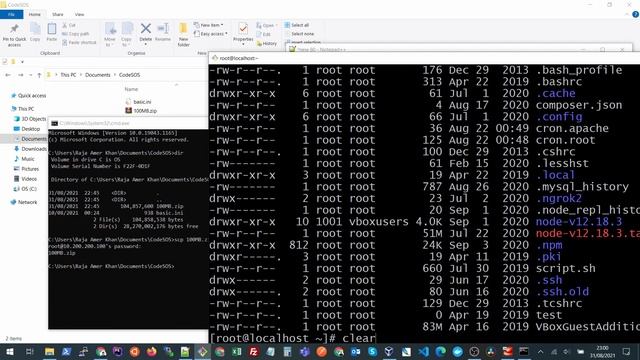Click Paste shortcut in the ribbon
Screen dimensions: 640x360
(80, 42)
